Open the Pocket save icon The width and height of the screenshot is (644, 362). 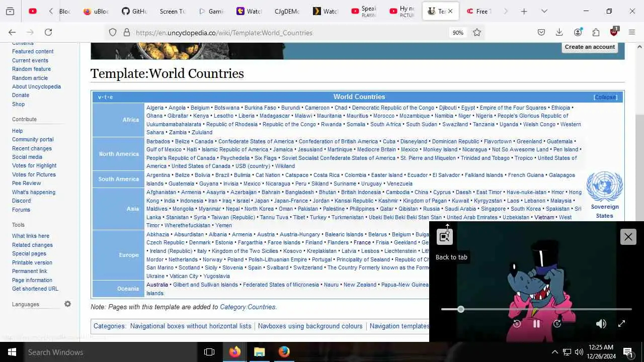coord(541,32)
